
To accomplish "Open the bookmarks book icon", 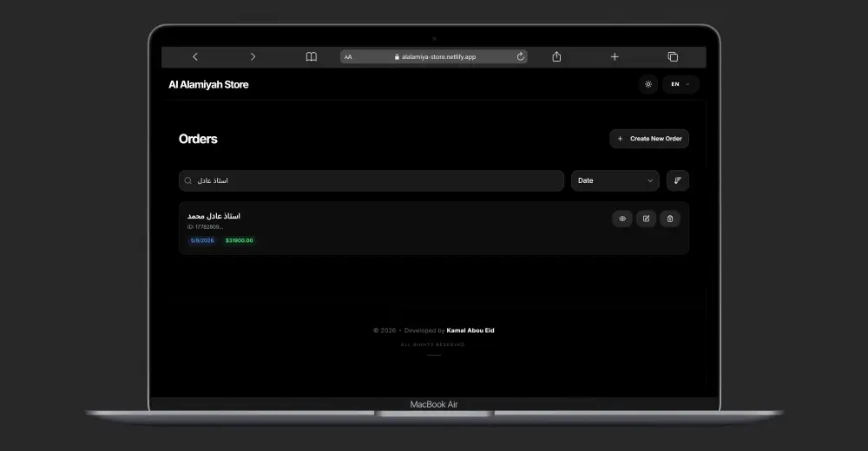I will tap(311, 56).
